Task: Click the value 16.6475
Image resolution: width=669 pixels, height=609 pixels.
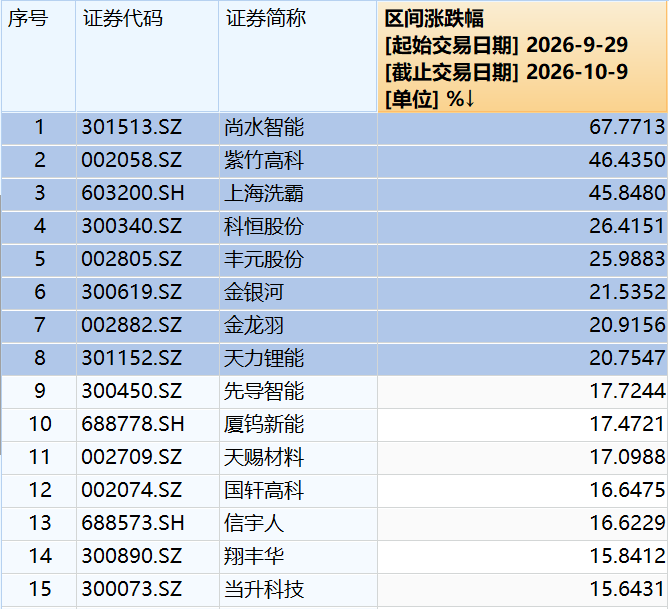Action: (x=627, y=490)
